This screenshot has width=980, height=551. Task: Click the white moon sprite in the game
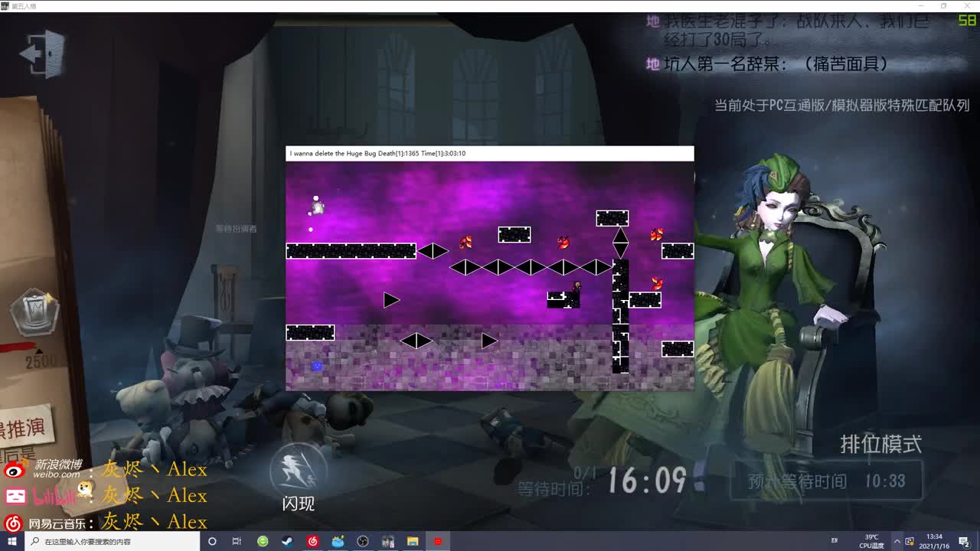click(x=317, y=207)
